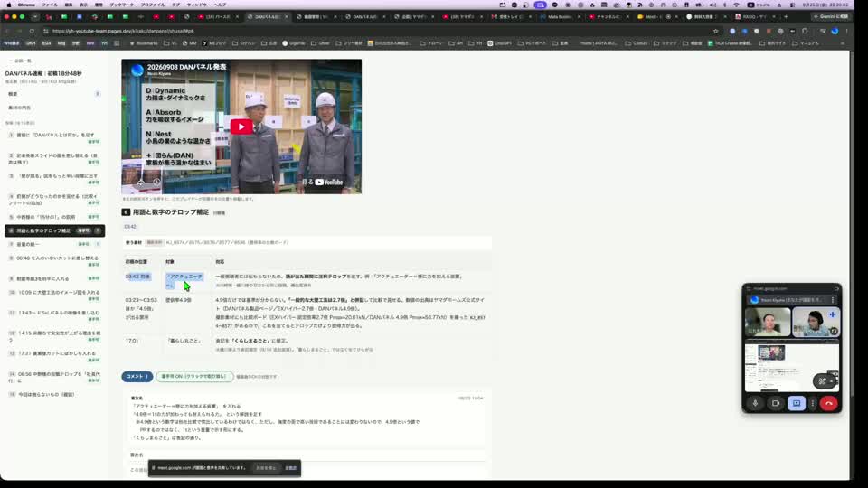Play the DAN panel YouTube video
Image resolution: width=868 pixels, height=488 pixels.
click(241, 127)
